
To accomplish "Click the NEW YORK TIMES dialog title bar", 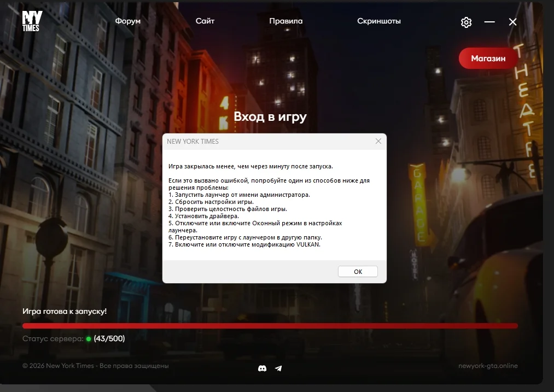I will click(x=263, y=141).
